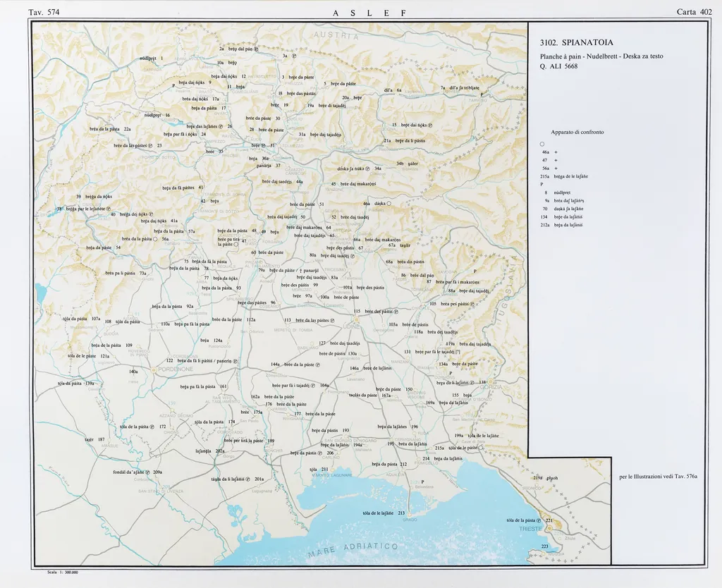Click the P symbol near Cormons
Viewport: 722px width, 588px height.
[450, 373]
